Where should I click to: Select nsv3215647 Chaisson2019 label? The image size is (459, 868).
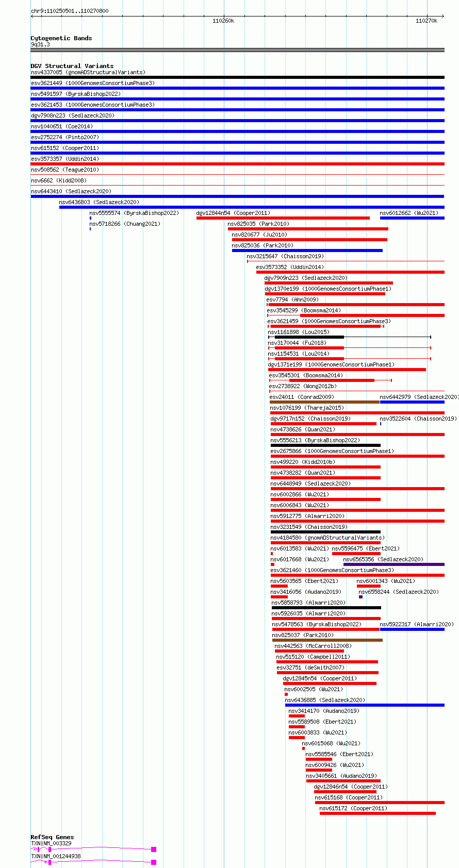coord(285,256)
